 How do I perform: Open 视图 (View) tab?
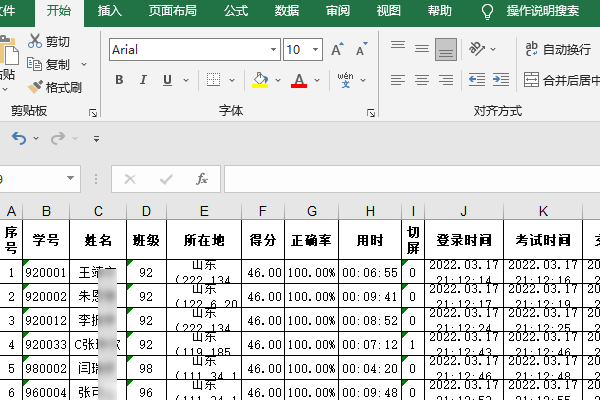coord(388,11)
